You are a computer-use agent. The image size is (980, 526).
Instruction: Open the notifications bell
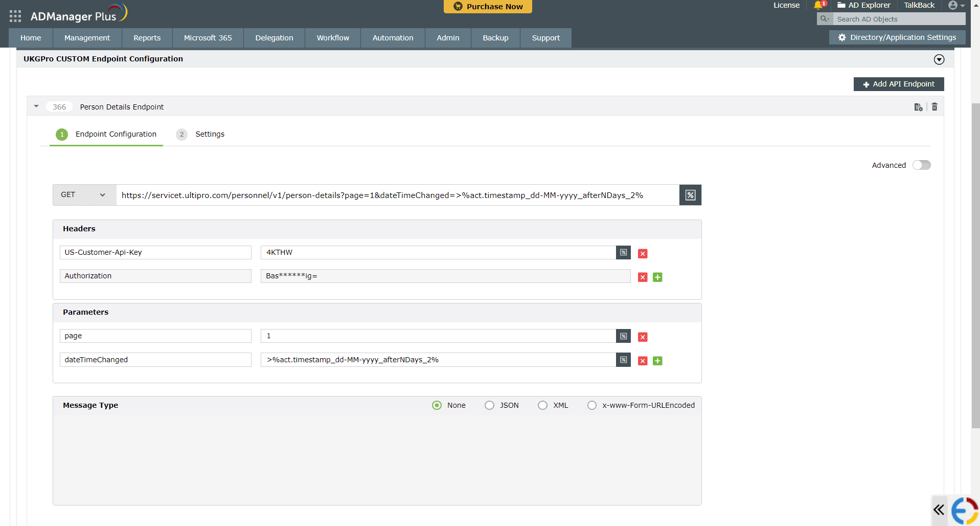819,6
